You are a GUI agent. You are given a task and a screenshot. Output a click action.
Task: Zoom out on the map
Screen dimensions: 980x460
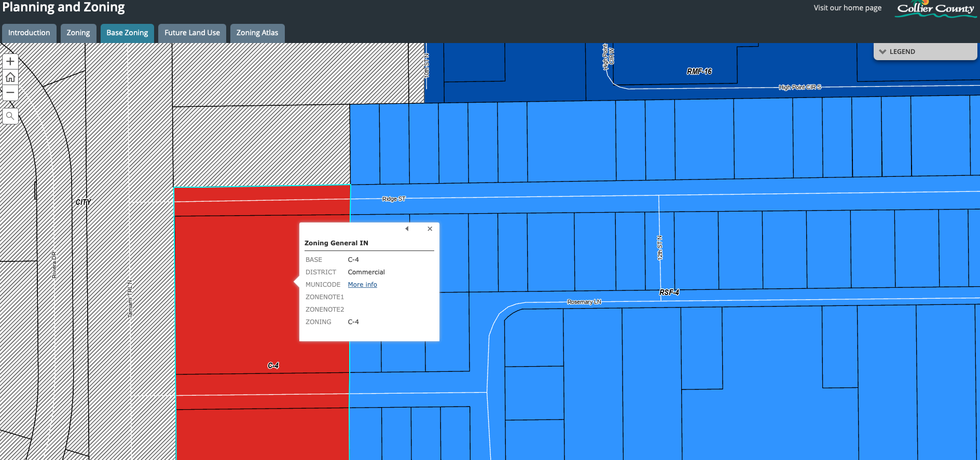(x=10, y=93)
